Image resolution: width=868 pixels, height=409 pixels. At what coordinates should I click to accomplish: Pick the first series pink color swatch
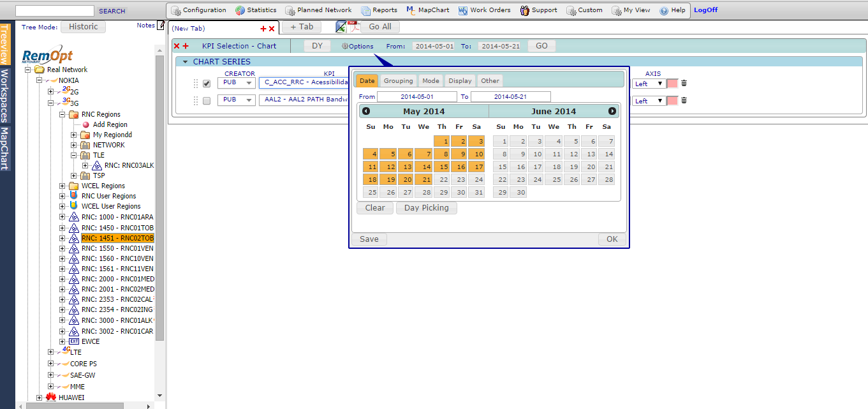click(x=672, y=83)
